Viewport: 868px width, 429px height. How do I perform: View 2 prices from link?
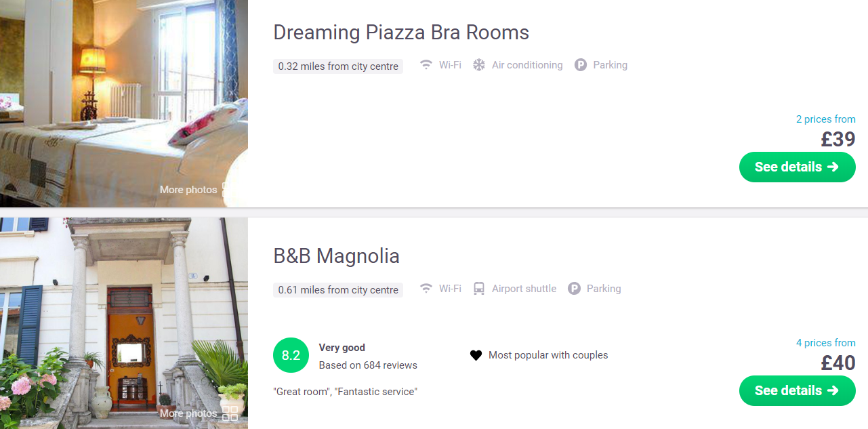(825, 119)
